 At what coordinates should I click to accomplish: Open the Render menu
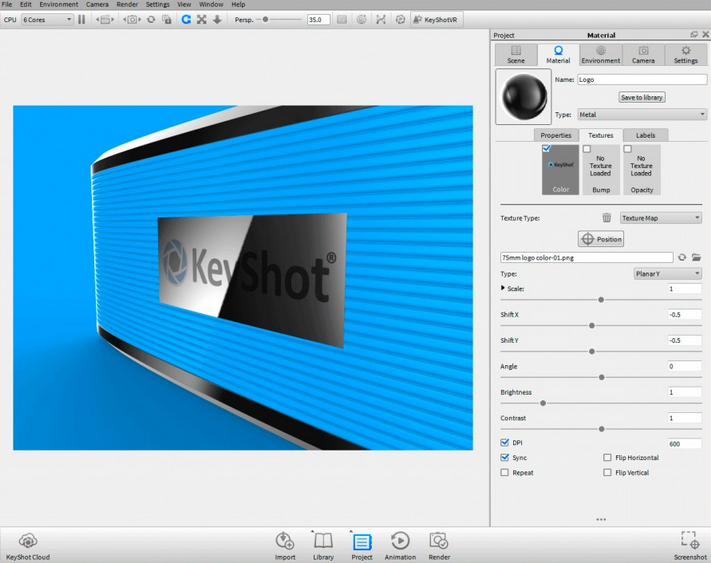click(x=127, y=4)
